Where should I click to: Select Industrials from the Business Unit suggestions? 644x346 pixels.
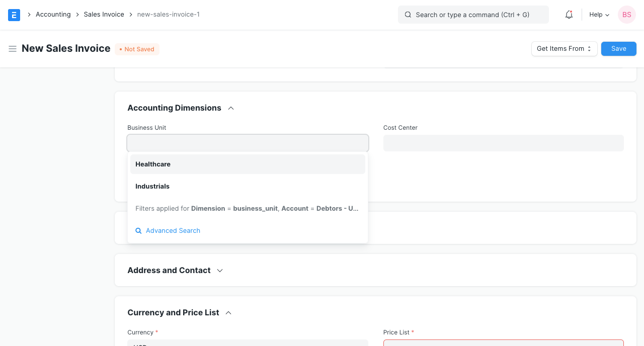pos(152,186)
